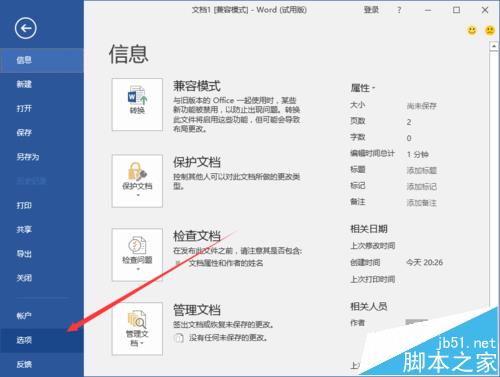Viewport: 500px width, 377px height.
Task: Click the scrollbar up arrow
Action: tap(494, 46)
